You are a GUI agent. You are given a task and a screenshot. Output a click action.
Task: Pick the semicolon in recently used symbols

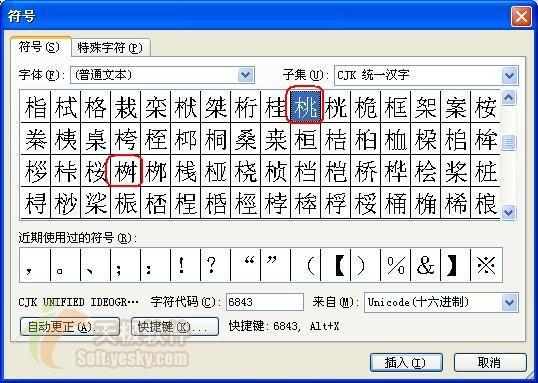click(x=125, y=265)
